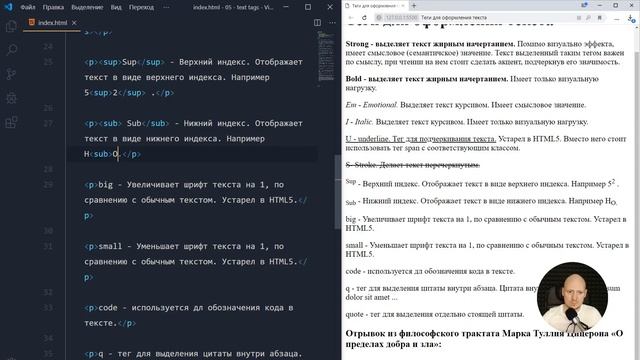The width and height of the screenshot is (640, 360).
Task: Open the Search panel in VS Code
Action: 11,50
